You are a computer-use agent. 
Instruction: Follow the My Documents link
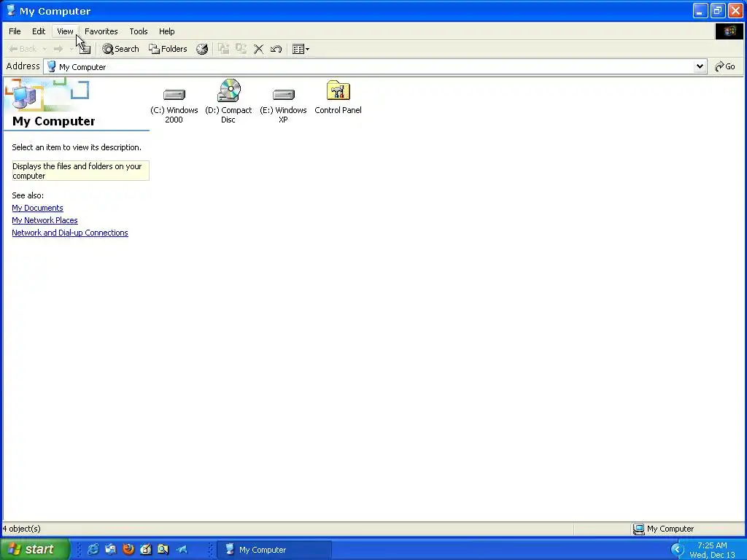38,208
